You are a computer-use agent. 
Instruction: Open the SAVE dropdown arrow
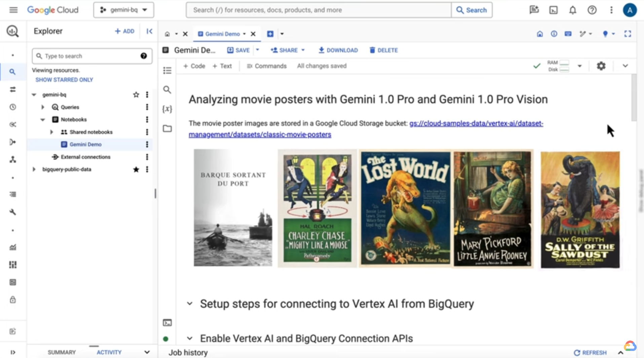pyautogui.click(x=258, y=50)
